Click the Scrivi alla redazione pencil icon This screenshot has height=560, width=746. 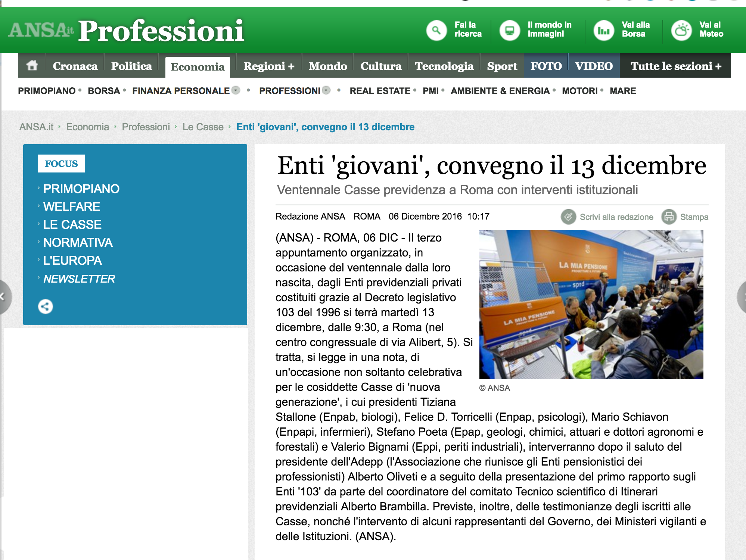pyautogui.click(x=568, y=217)
